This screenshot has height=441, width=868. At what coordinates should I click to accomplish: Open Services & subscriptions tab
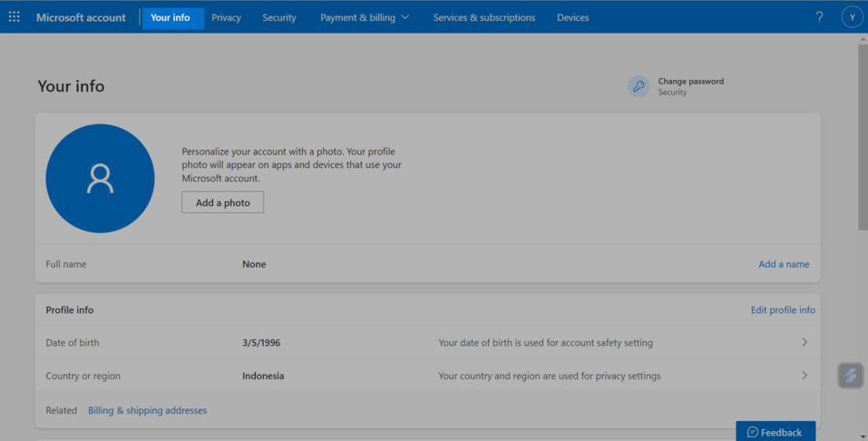[x=484, y=17]
